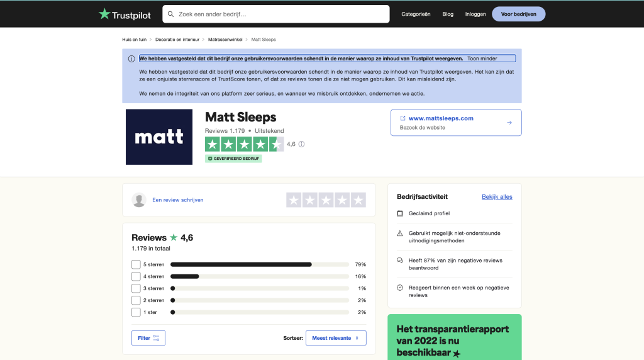
Task: Click Inloggen in the header
Action: pos(475,14)
